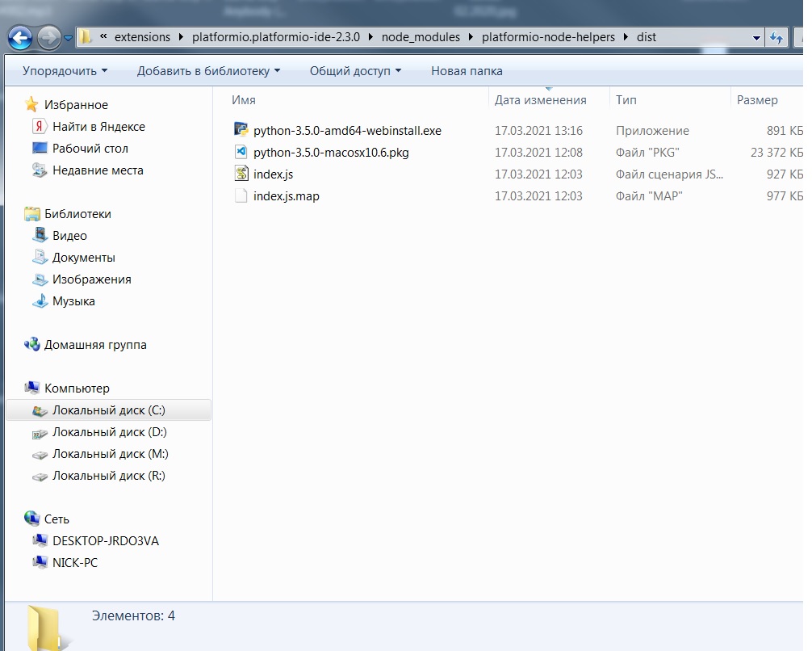Screen dimensions: 812x651
Task: Select Избранное in the navigation pane
Action: [x=76, y=105]
